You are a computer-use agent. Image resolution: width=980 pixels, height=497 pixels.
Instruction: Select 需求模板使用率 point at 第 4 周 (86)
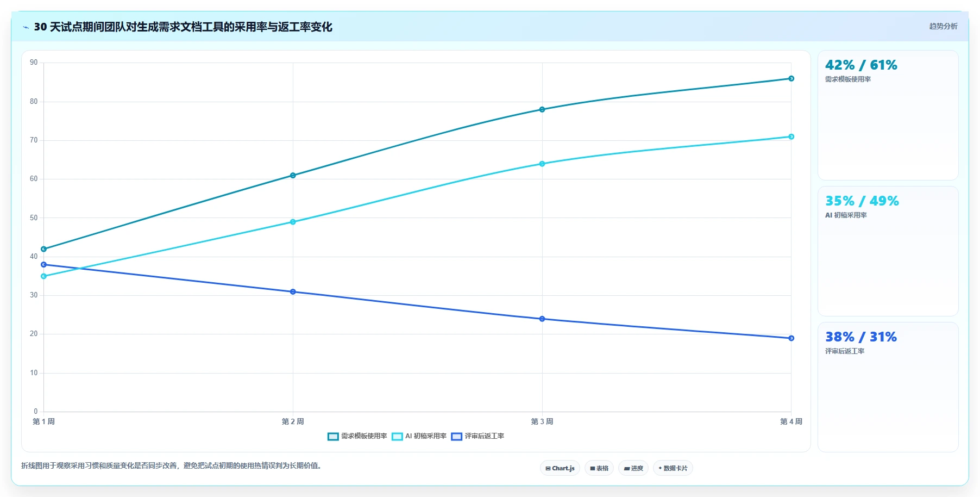point(791,78)
